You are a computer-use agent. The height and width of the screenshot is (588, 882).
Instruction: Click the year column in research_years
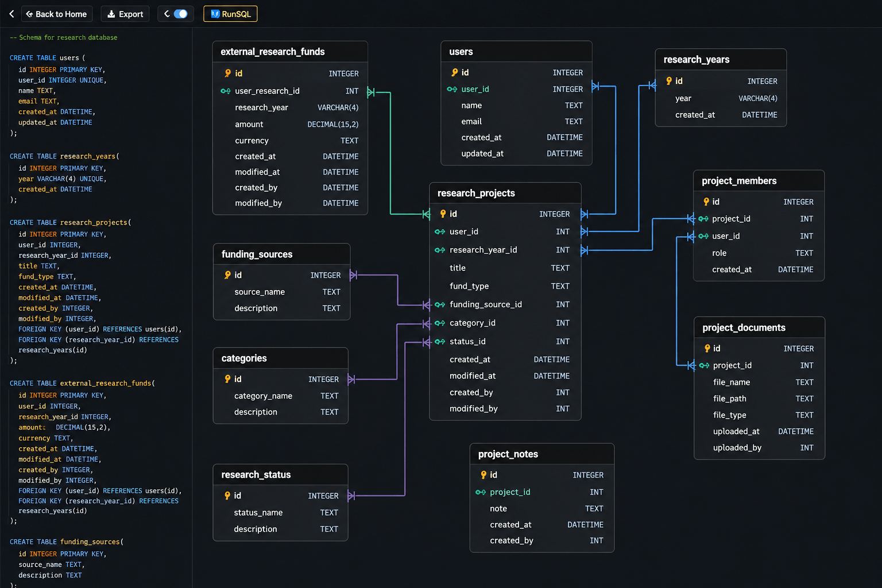[x=721, y=98]
